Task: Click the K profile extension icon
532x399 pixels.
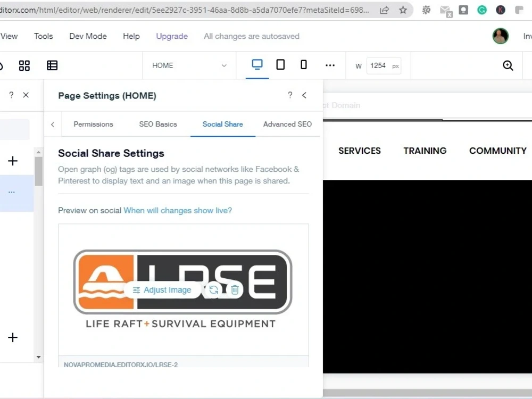Action: coord(501,10)
